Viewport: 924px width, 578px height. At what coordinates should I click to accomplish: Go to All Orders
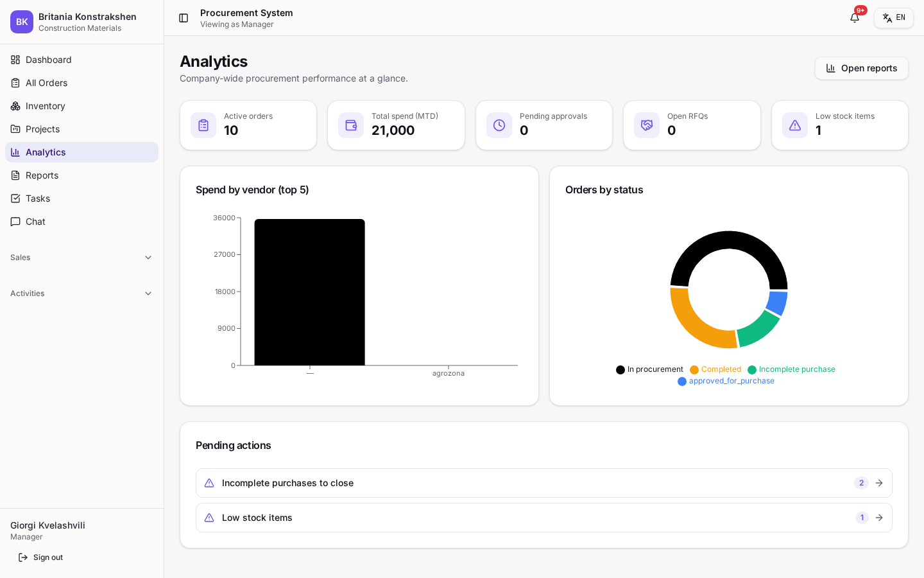(x=82, y=83)
